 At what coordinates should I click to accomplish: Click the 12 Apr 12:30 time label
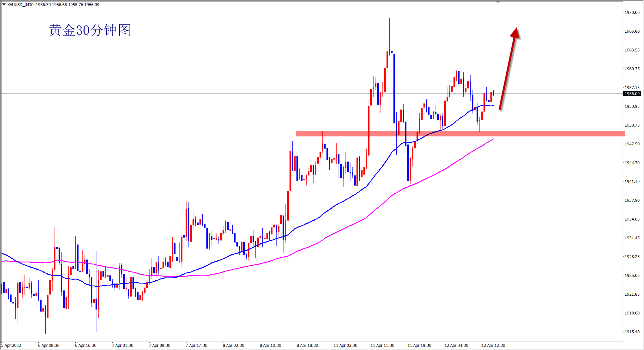coord(493,345)
